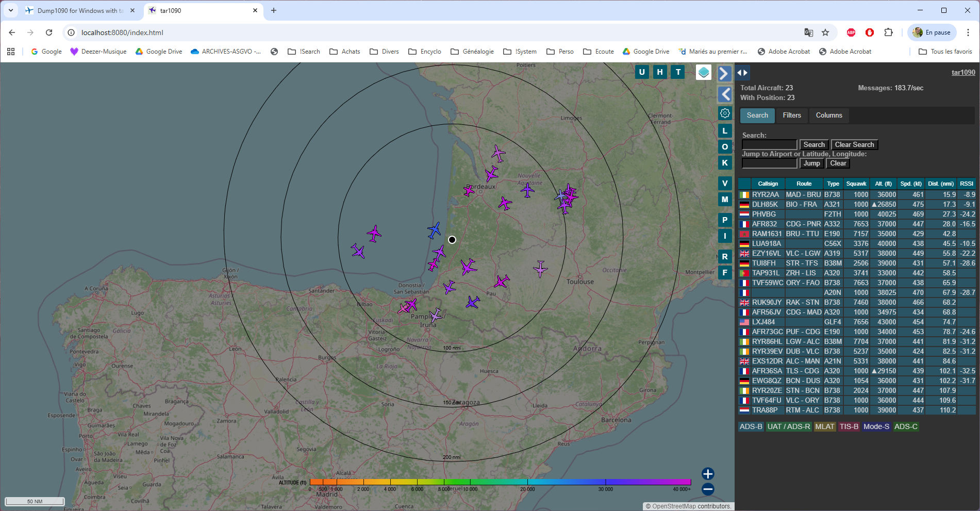Select the blue aircraft icon west of receiver
This screenshot has width=980, height=511.
pos(435,230)
